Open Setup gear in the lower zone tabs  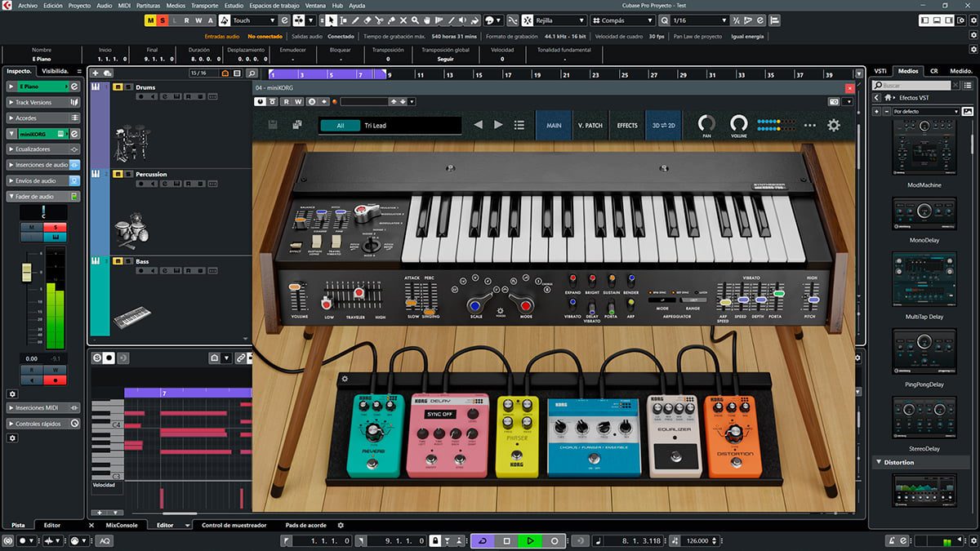pyautogui.click(x=341, y=525)
